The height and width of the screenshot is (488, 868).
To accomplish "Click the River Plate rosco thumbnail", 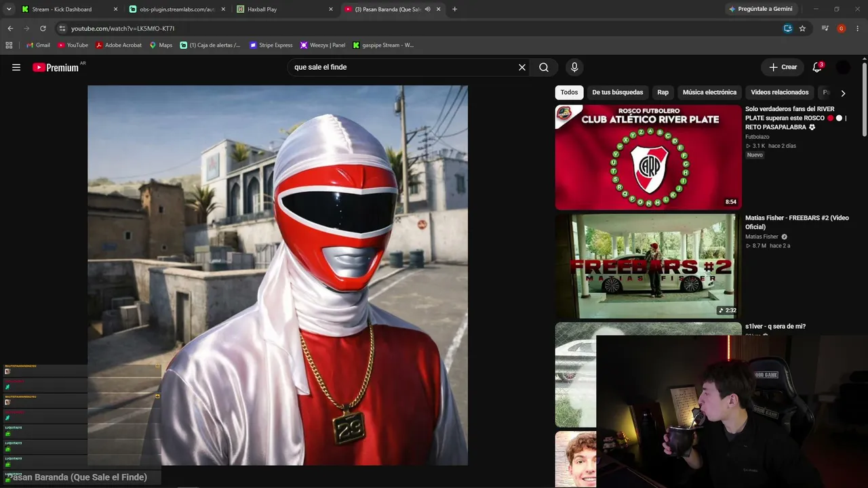I will (x=648, y=157).
